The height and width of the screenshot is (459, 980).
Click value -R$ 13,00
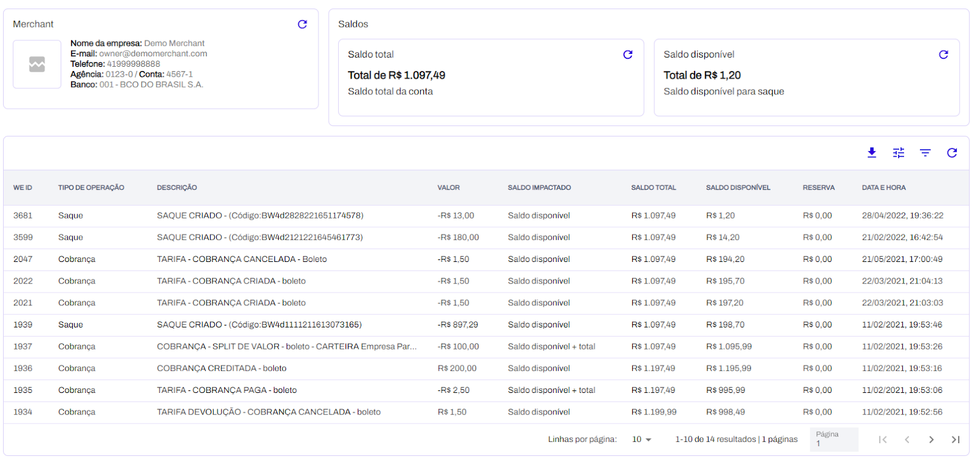click(x=456, y=216)
